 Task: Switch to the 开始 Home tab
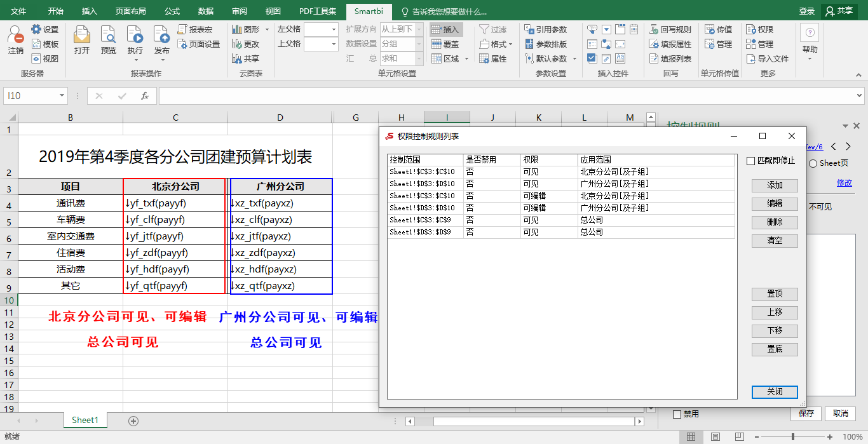[56, 11]
